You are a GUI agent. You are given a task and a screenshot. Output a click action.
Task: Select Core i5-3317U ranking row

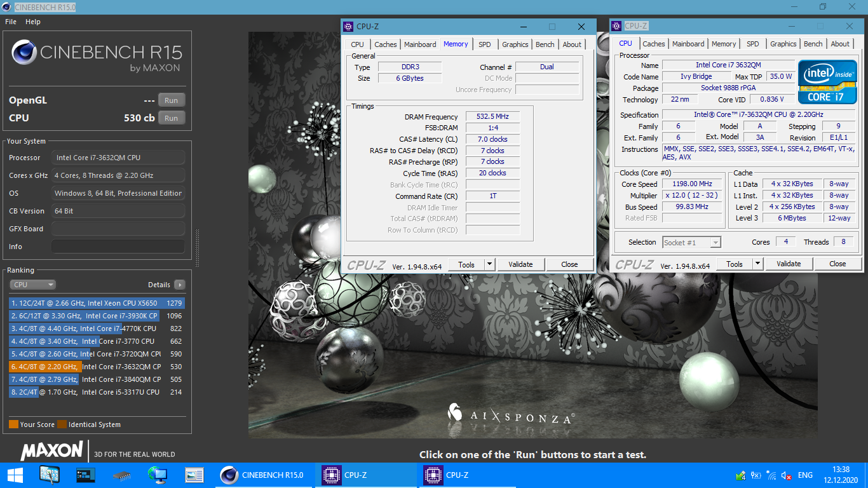point(97,392)
